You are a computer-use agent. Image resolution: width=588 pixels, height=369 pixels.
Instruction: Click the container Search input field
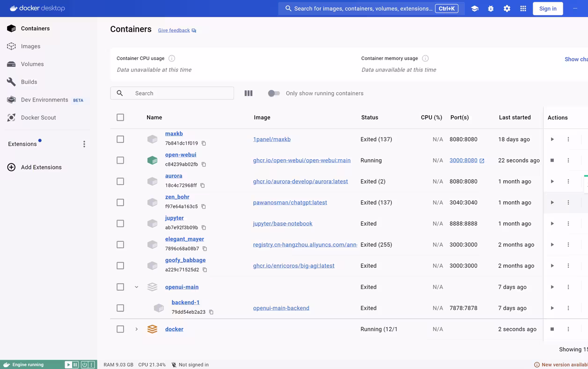pyautogui.click(x=172, y=93)
